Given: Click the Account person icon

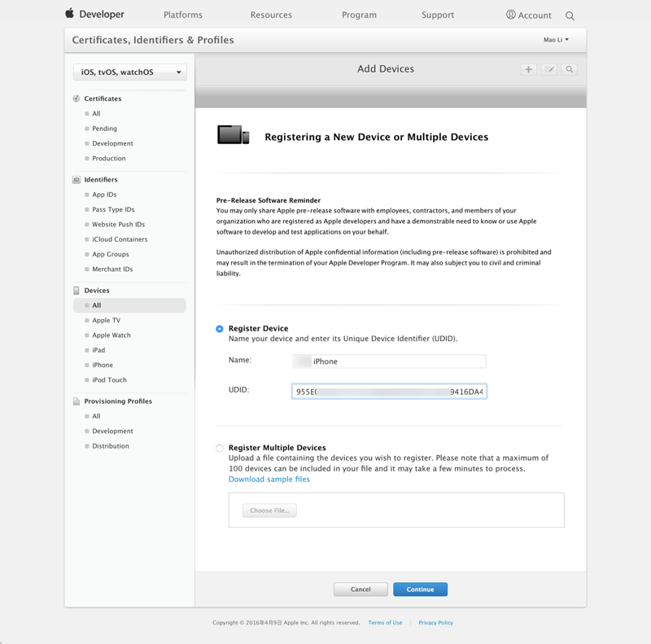Looking at the screenshot, I should click(x=511, y=15).
